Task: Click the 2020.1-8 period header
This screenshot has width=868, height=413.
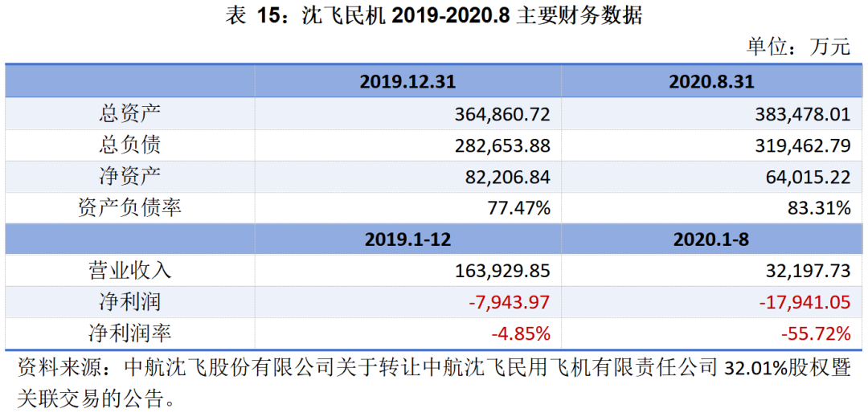Action: (711, 239)
